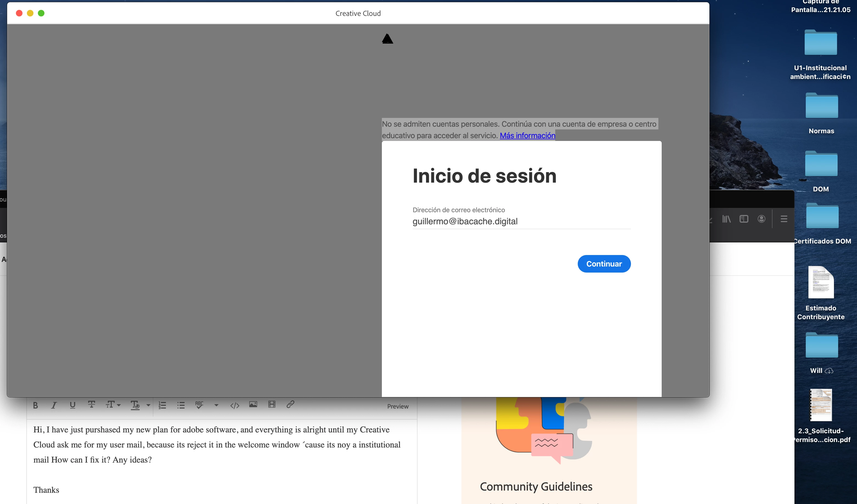Toggle bold formatting in editor toolbar
This screenshot has height=504, width=857.
35,405
